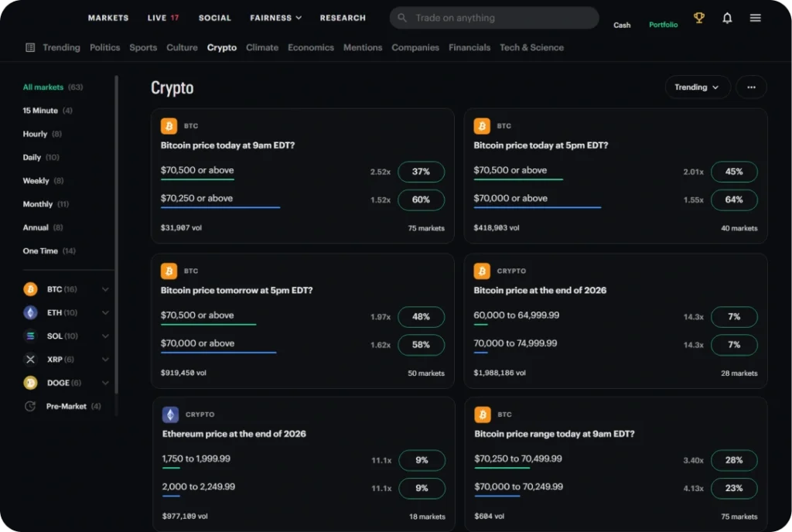Expand the DOGE sidebar group chevron
792x532 pixels.
pyautogui.click(x=105, y=383)
